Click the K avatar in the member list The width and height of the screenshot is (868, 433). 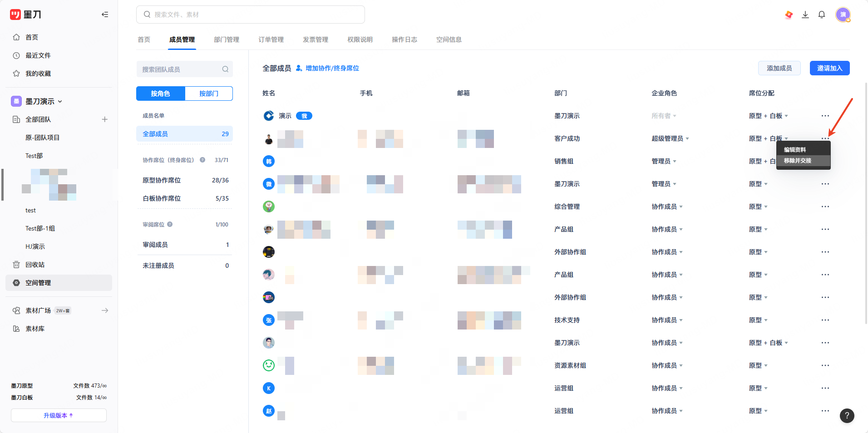[x=269, y=388]
